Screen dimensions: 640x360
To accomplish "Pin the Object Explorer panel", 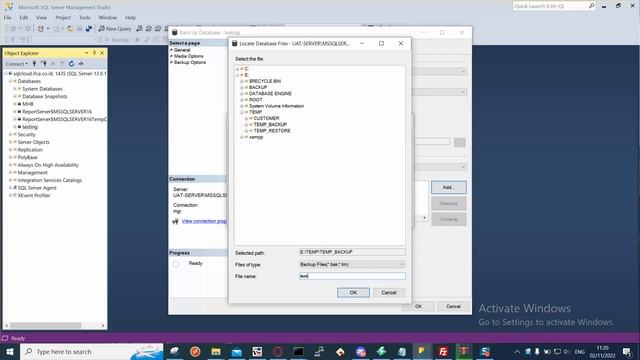I will point(94,53).
